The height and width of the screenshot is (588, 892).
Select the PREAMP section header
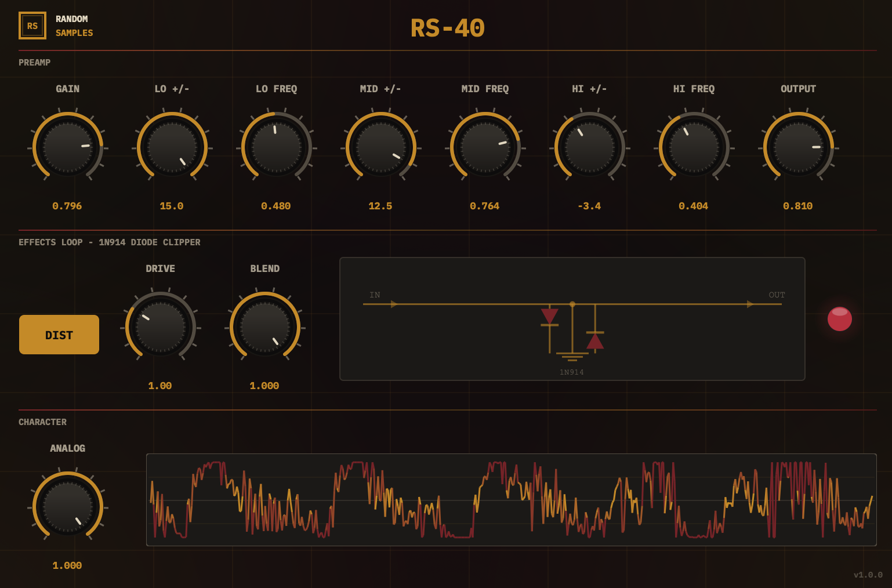tap(34, 63)
